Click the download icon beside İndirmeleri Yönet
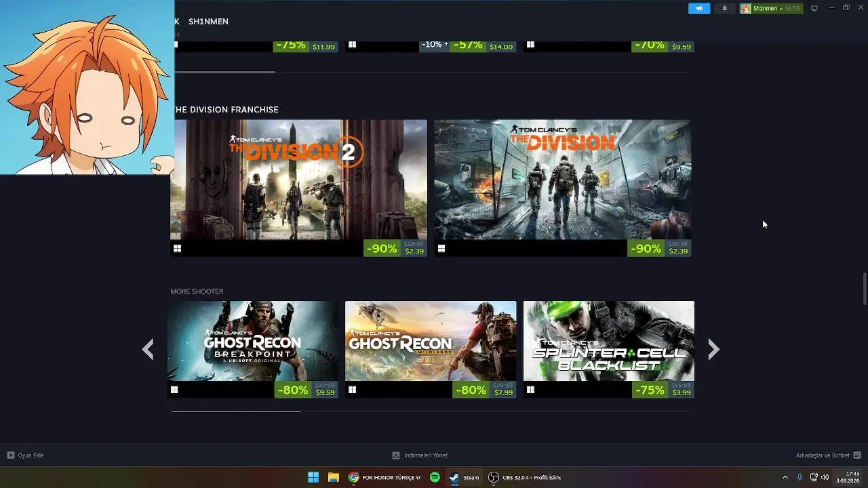 coord(396,455)
